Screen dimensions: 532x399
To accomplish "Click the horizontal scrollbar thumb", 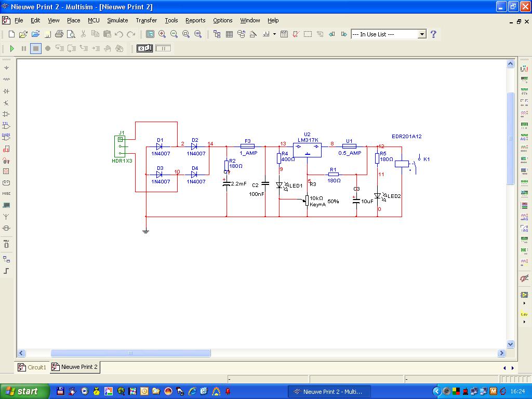I will click(130, 353).
